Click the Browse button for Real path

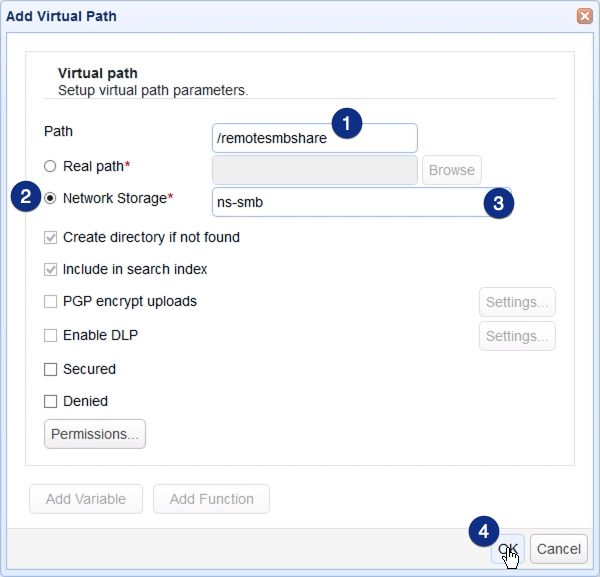[x=451, y=170]
